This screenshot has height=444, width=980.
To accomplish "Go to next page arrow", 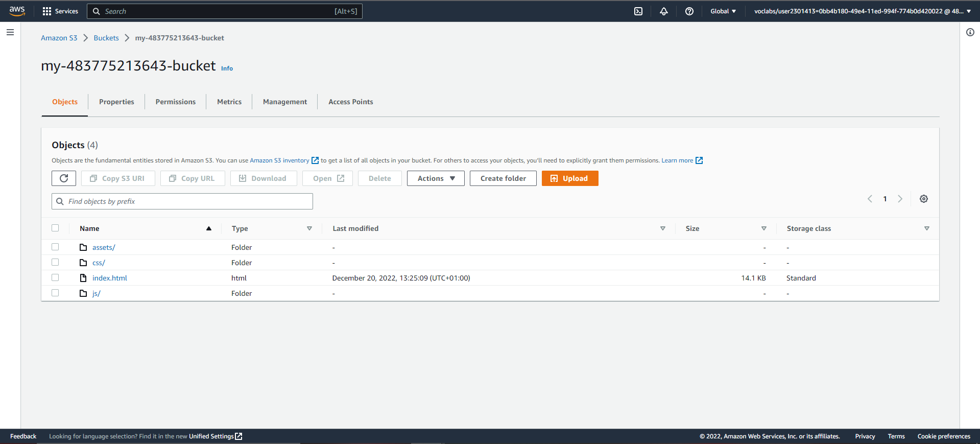I will point(900,199).
